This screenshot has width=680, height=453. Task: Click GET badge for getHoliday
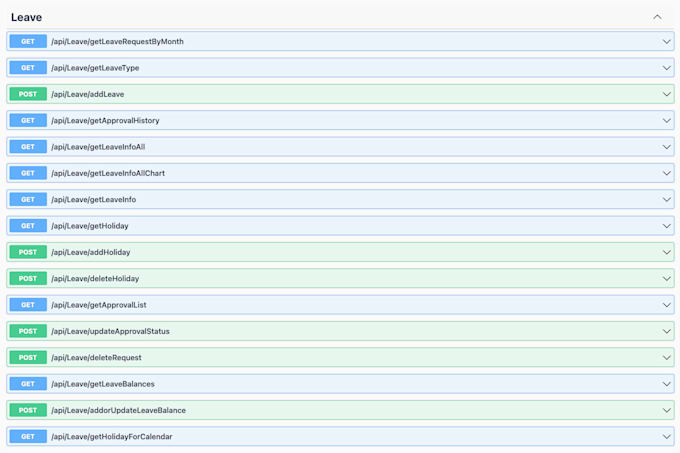pyautogui.click(x=28, y=226)
